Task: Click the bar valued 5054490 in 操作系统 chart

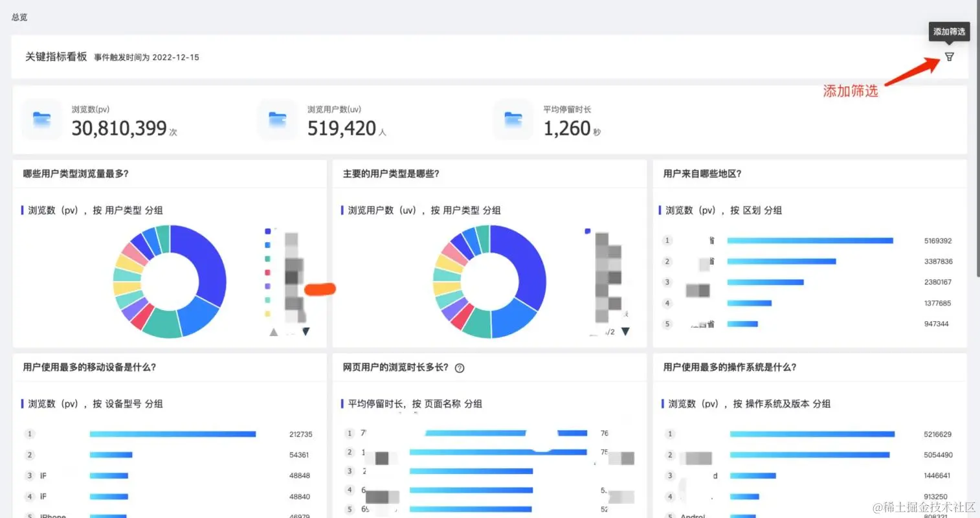Action: (810, 455)
